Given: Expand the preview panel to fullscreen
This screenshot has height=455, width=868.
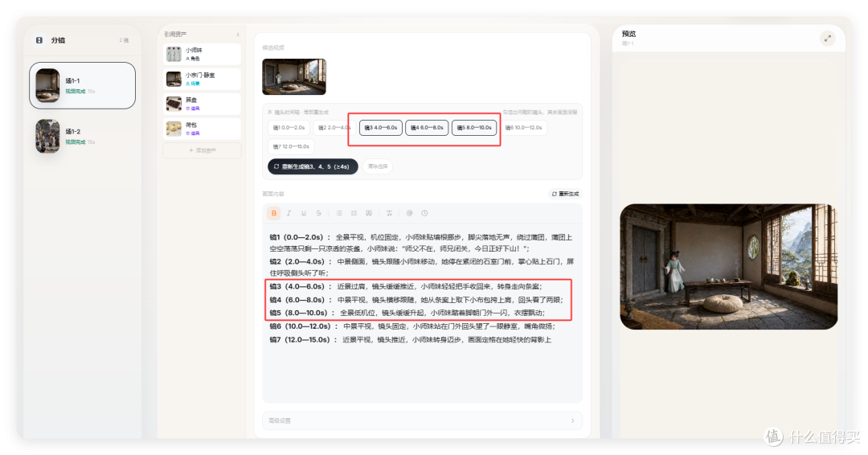Looking at the screenshot, I should tap(827, 39).
